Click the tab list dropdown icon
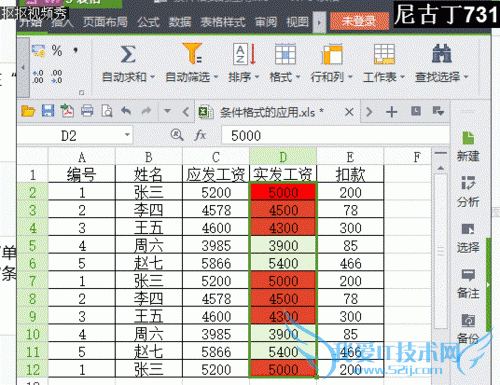 [438, 111]
